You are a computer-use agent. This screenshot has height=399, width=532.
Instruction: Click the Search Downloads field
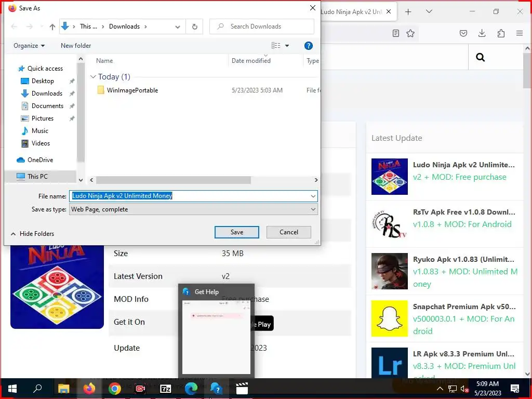262,26
